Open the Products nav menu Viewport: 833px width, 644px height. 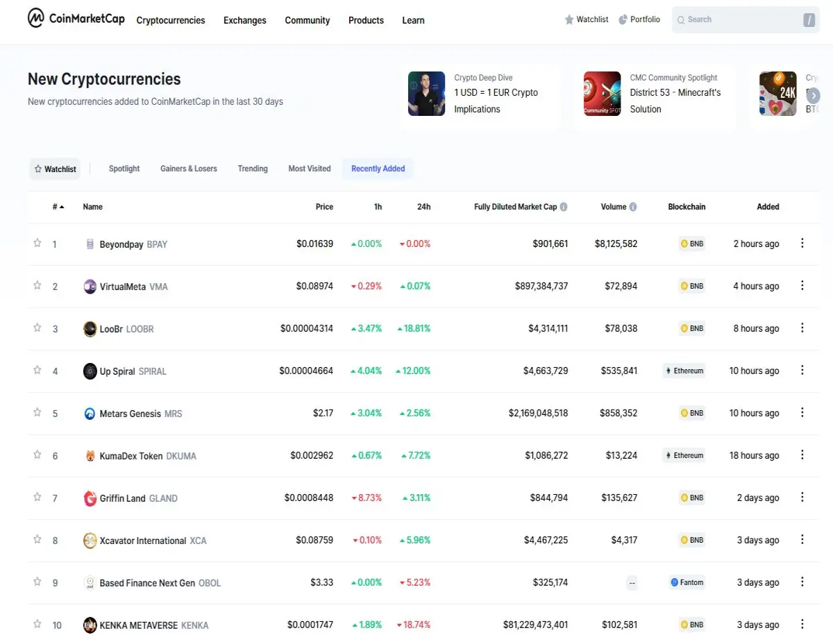[x=366, y=20]
